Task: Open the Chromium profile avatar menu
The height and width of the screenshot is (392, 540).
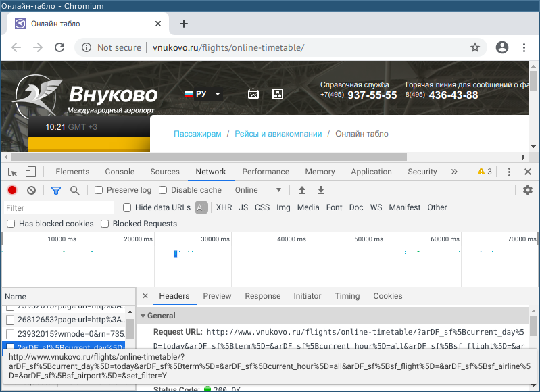Action: pos(501,47)
